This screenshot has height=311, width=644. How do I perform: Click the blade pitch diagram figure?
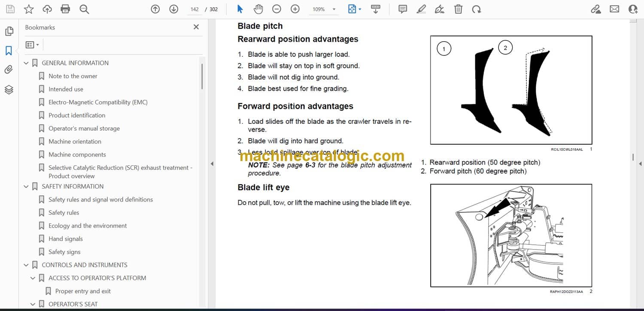pyautogui.click(x=511, y=90)
